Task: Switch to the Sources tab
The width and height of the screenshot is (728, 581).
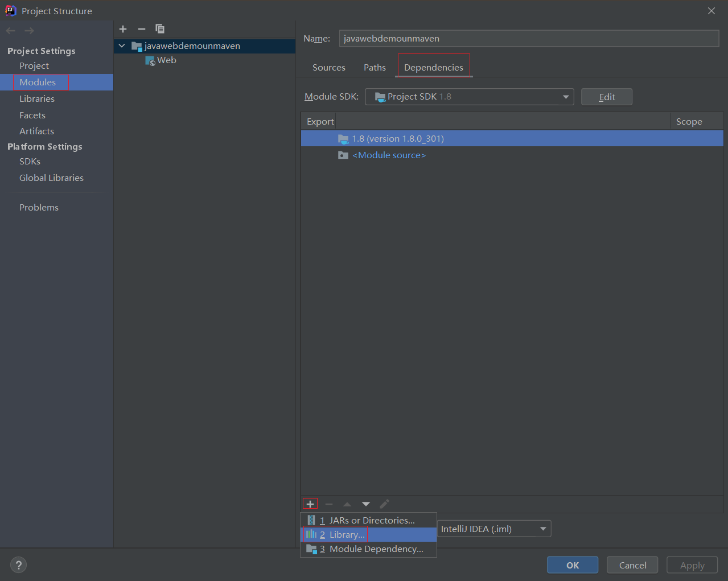Action: (x=328, y=68)
